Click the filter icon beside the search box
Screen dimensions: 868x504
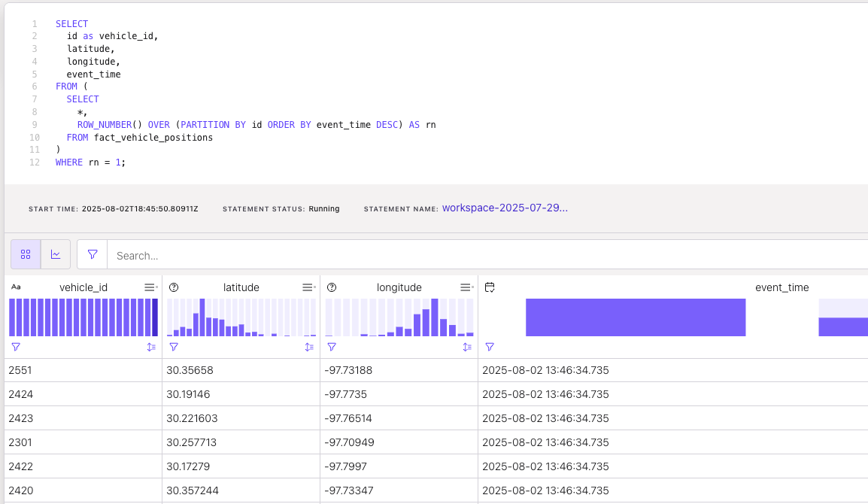point(93,255)
